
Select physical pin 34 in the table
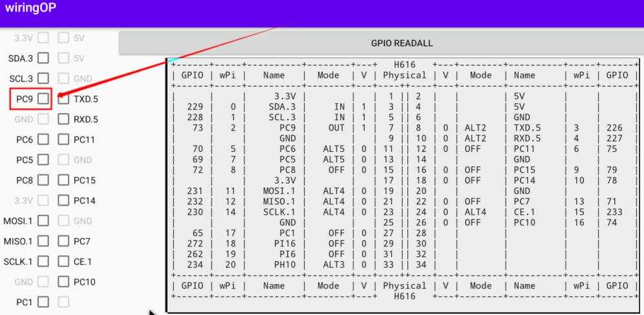(x=421, y=265)
